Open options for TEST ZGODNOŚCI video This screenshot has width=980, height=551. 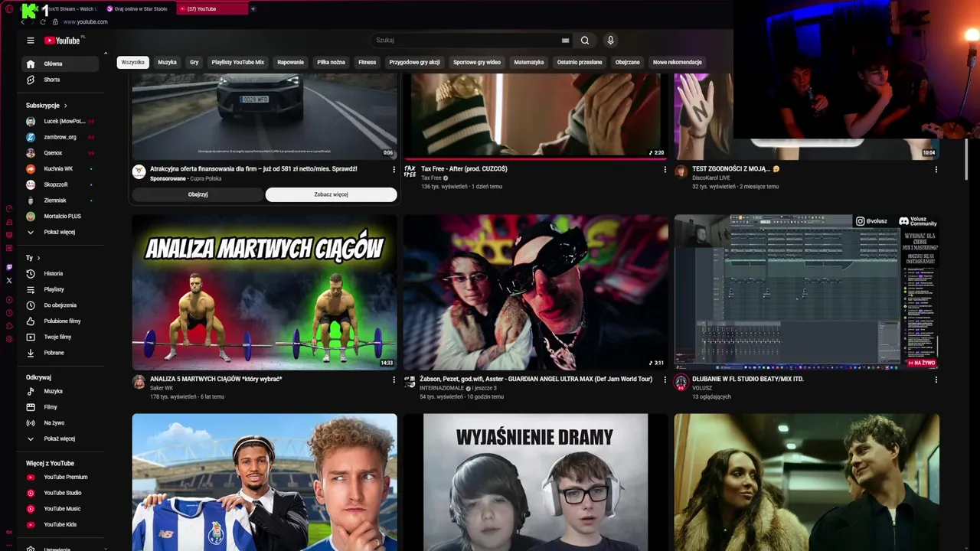(936, 169)
